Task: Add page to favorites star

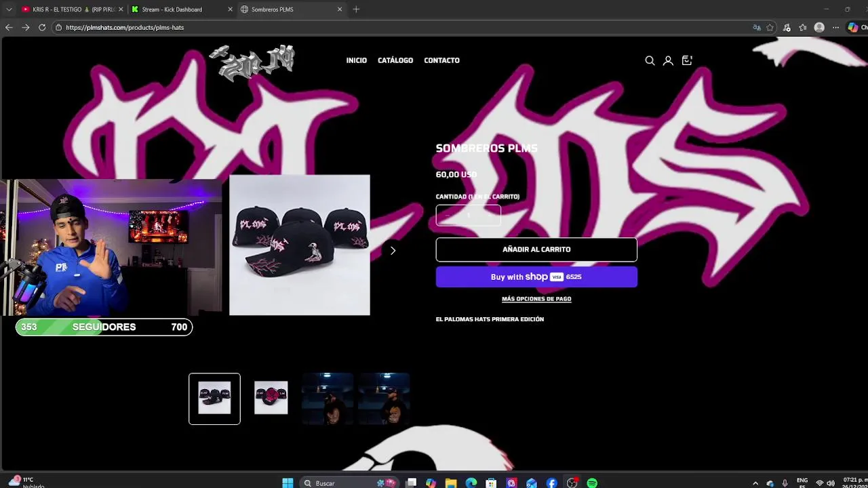Action: [x=770, y=28]
